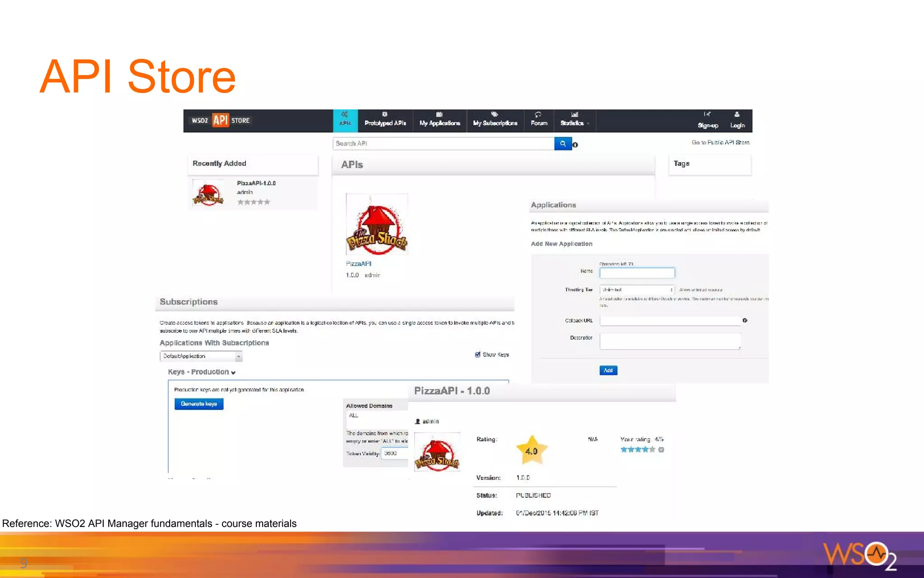Screen dimensions: 924x578
Task: Click the Add application button
Action: coord(608,370)
